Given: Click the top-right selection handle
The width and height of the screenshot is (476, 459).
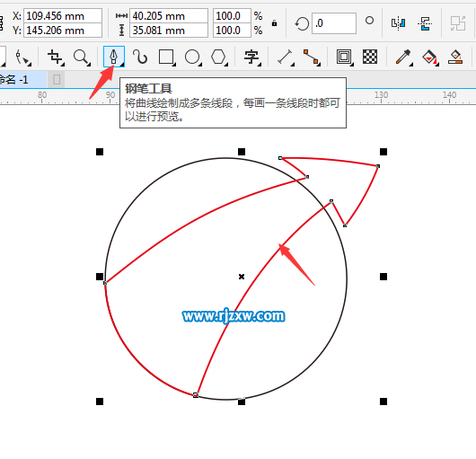Looking at the screenshot, I should [x=383, y=152].
